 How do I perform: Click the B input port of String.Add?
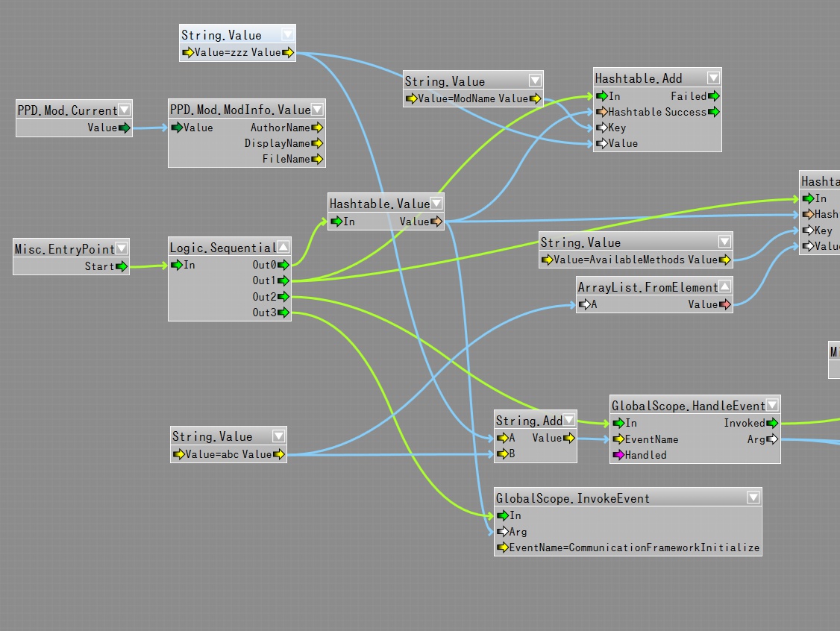click(502, 453)
